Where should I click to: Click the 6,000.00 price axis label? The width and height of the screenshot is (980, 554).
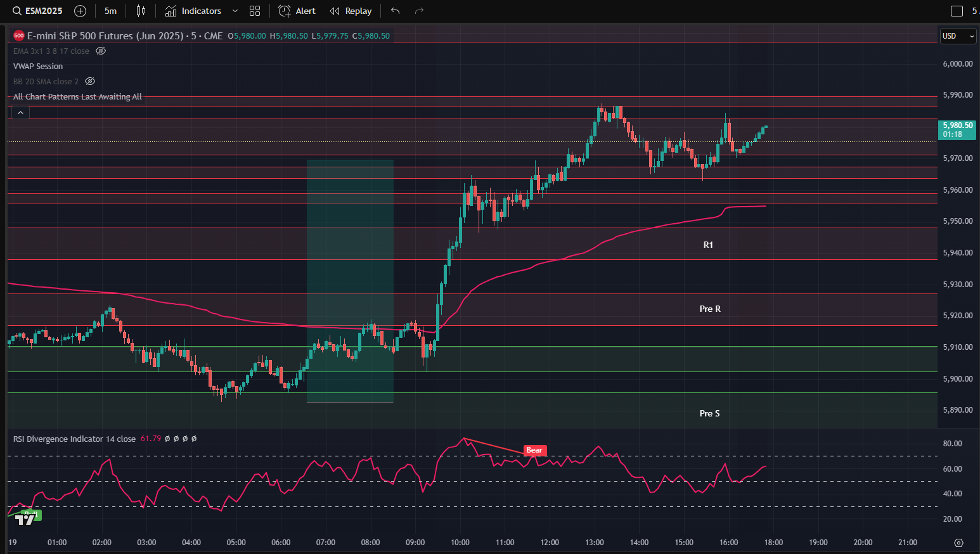(x=958, y=63)
